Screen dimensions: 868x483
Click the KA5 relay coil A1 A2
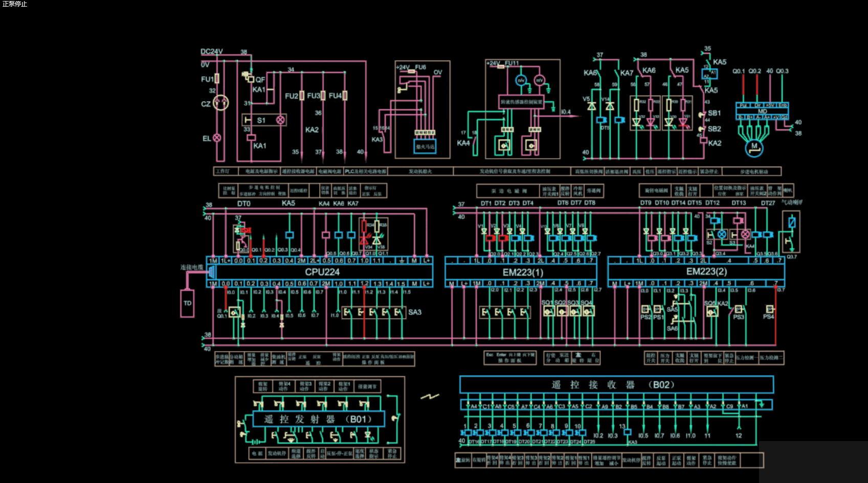(x=709, y=74)
